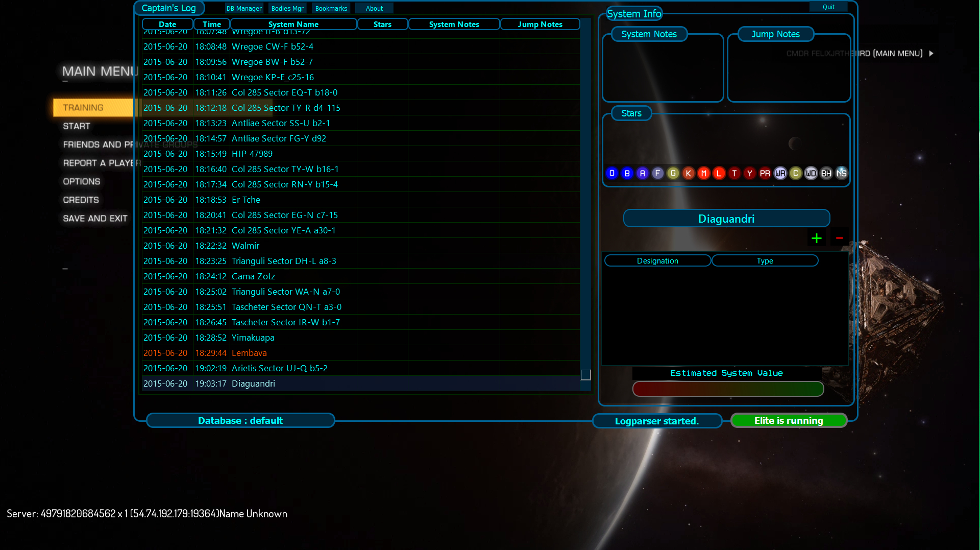Select the NS neutron star icon
This screenshot has height=550, width=980.
coord(842,174)
